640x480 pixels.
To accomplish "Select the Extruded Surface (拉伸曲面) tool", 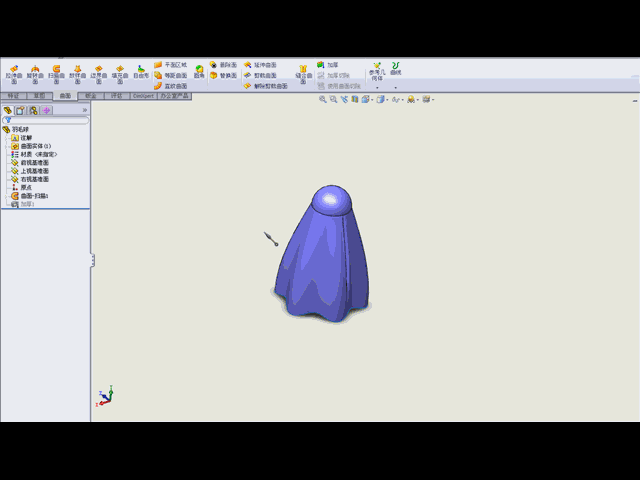I will [x=14, y=74].
